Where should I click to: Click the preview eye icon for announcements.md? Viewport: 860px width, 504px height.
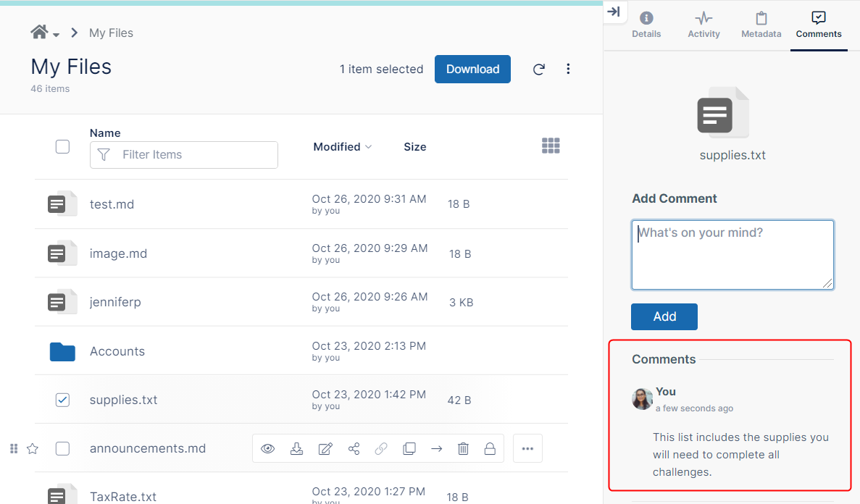tap(268, 449)
